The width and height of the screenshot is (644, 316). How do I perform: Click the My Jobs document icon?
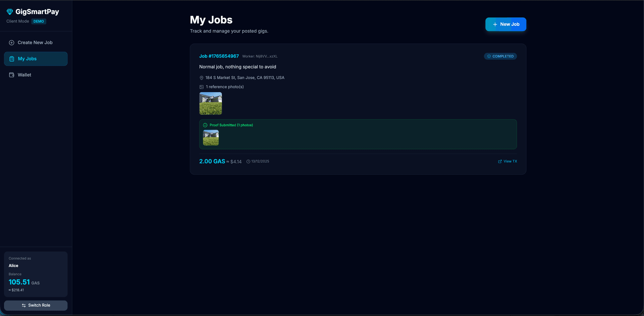11,59
